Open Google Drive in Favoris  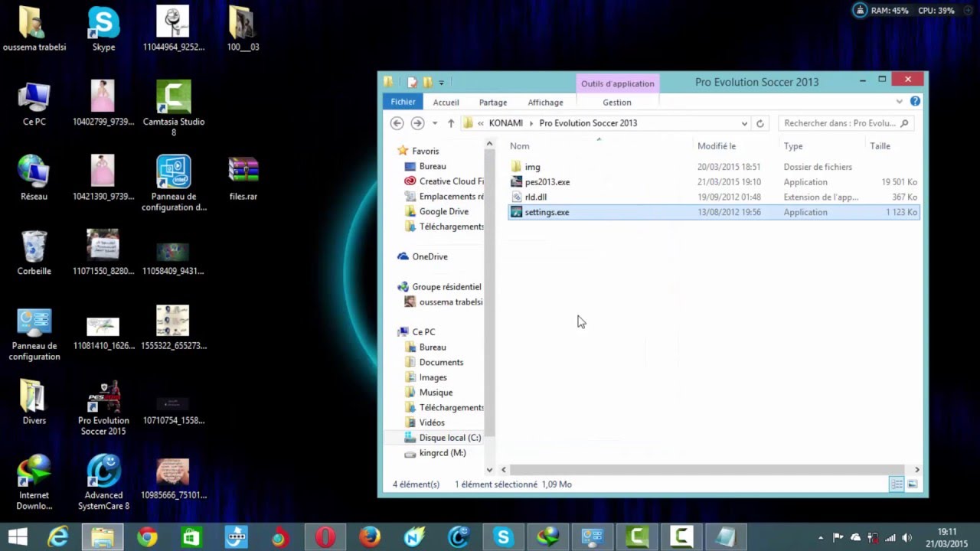436,211
